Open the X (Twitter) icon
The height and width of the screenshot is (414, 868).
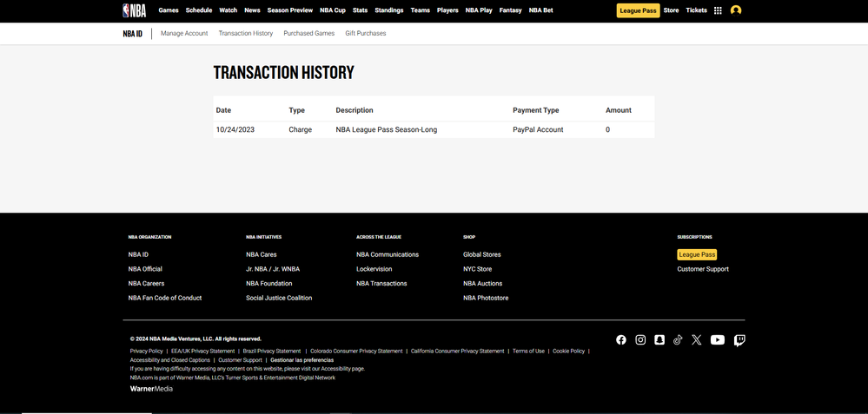(697, 340)
